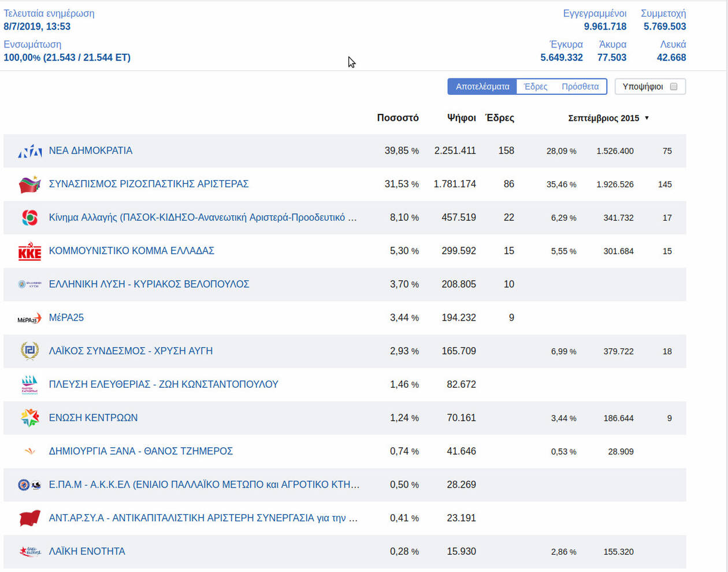Switch to the Πρόσθετα tab
728x572 pixels.
580,87
